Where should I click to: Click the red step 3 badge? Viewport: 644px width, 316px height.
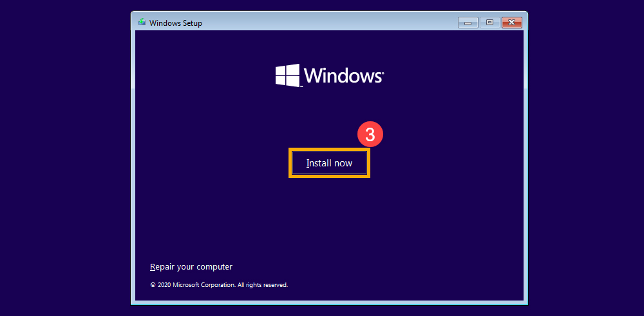point(370,135)
